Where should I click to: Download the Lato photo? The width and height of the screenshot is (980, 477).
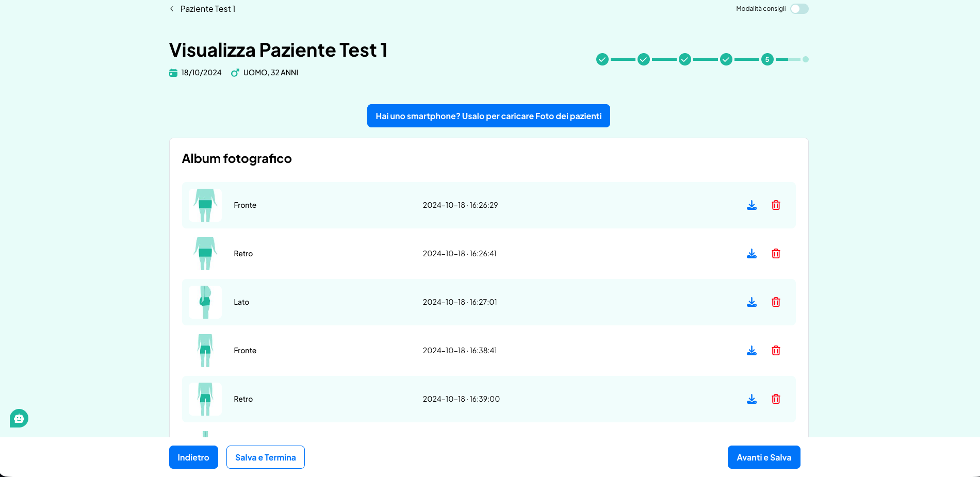[752, 302]
